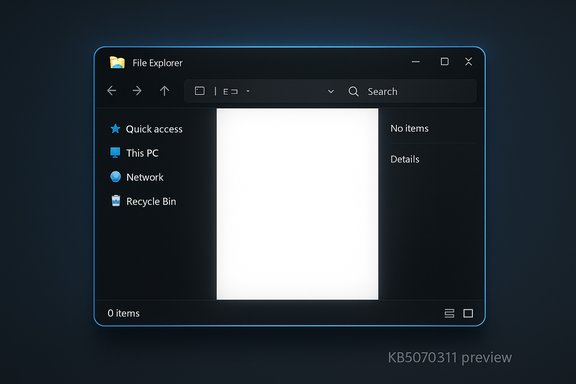Go back with the left arrow

tap(112, 91)
